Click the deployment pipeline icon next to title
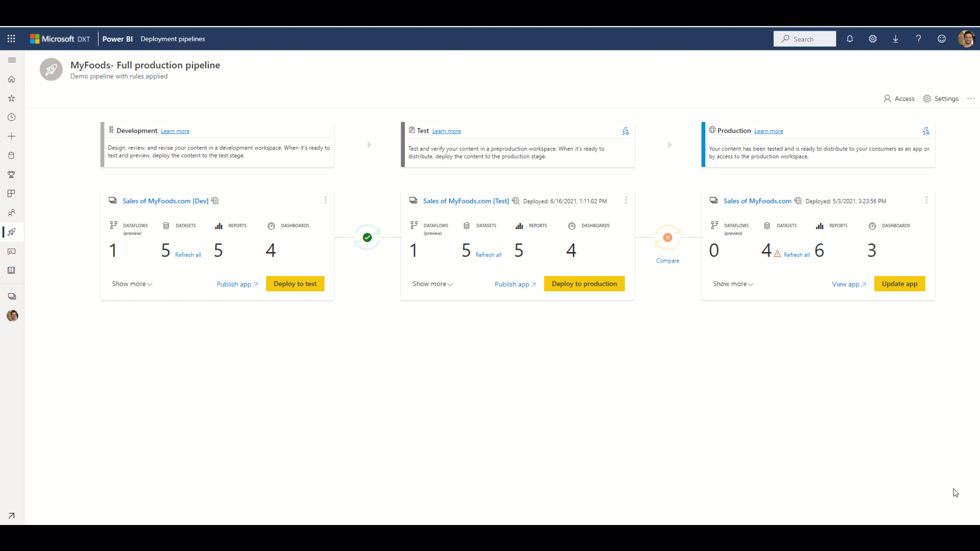The height and width of the screenshot is (551, 980). click(51, 69)
